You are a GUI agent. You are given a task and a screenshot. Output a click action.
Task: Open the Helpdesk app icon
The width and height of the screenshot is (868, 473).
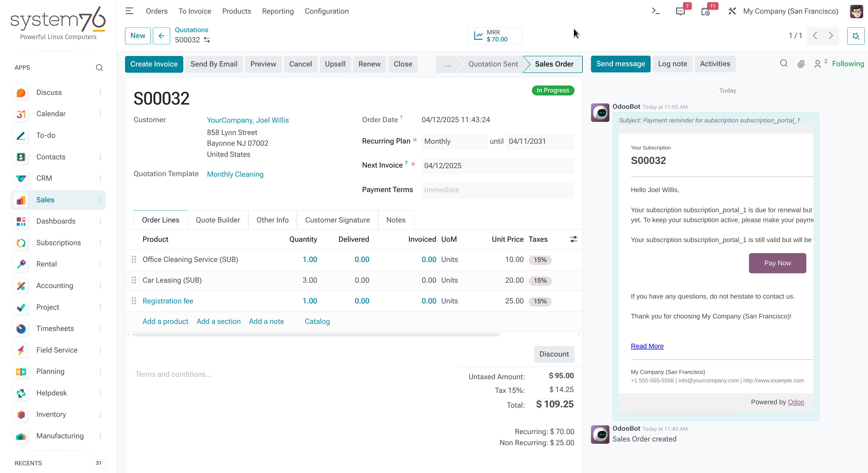pos(21,393)
